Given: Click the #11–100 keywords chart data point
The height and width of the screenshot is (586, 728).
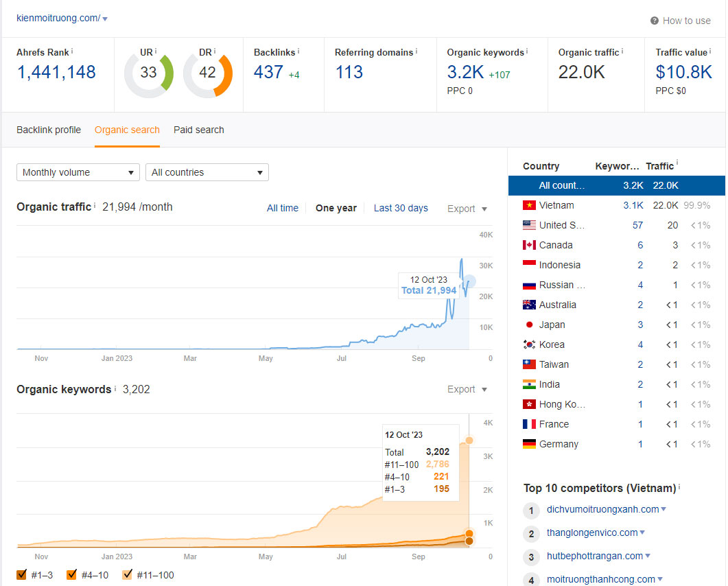Looking at the screenshot, I should (x=469, y=441).
